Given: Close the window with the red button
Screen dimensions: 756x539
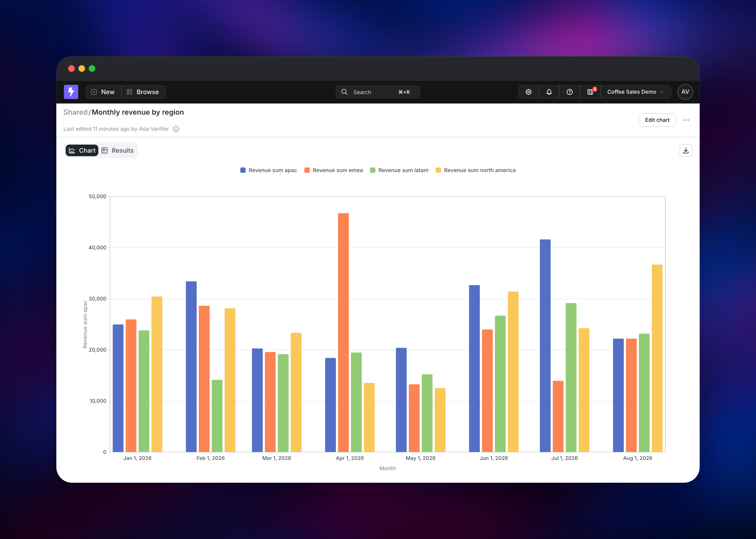Looking at the screenshot, I should 71,68.
